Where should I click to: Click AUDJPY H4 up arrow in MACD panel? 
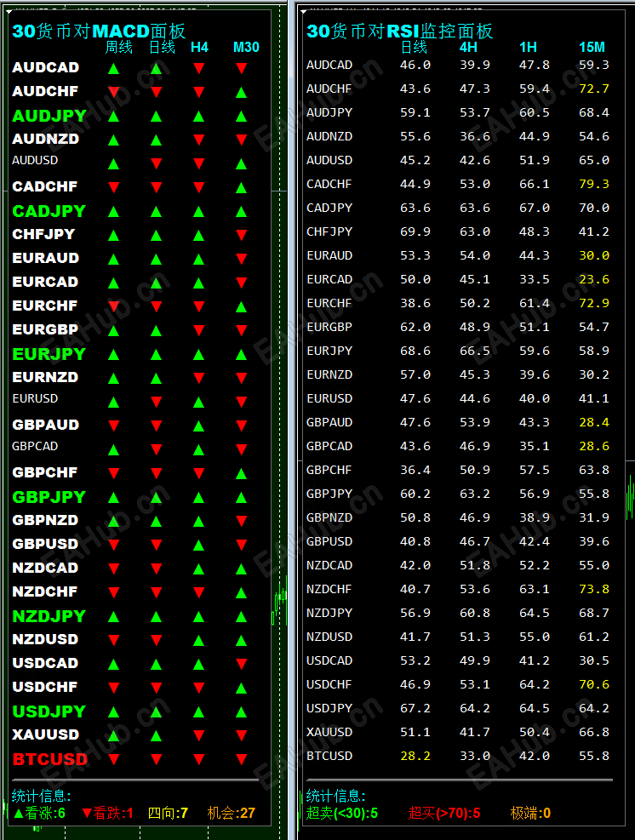199,117
